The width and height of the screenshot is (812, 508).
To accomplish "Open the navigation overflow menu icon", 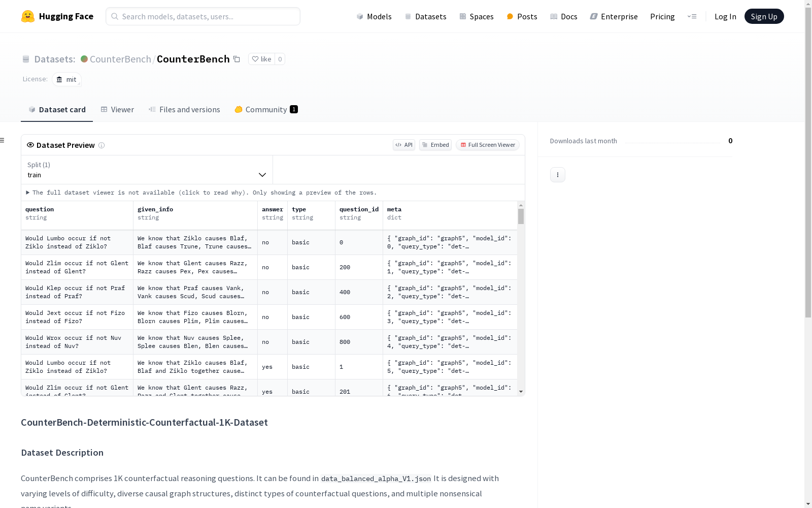I will pos(692,16).
